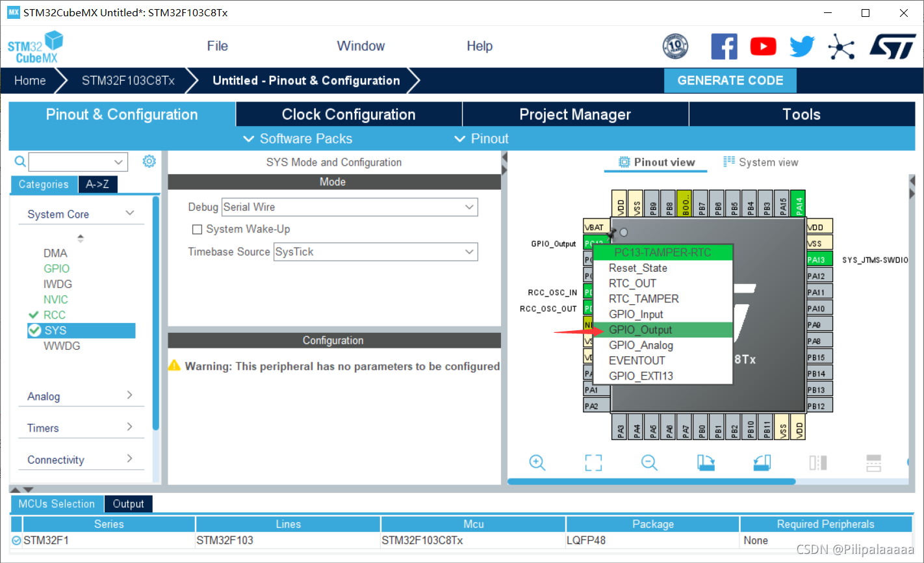Select the PA14 pin on chip
Viewport: 924px width, 563px height.
[x=799, y=203]
